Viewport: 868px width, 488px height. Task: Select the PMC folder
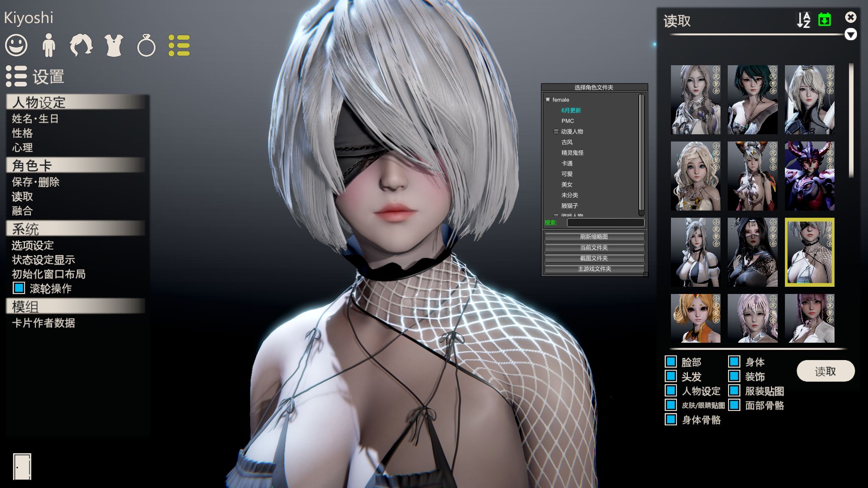[568, 121]
